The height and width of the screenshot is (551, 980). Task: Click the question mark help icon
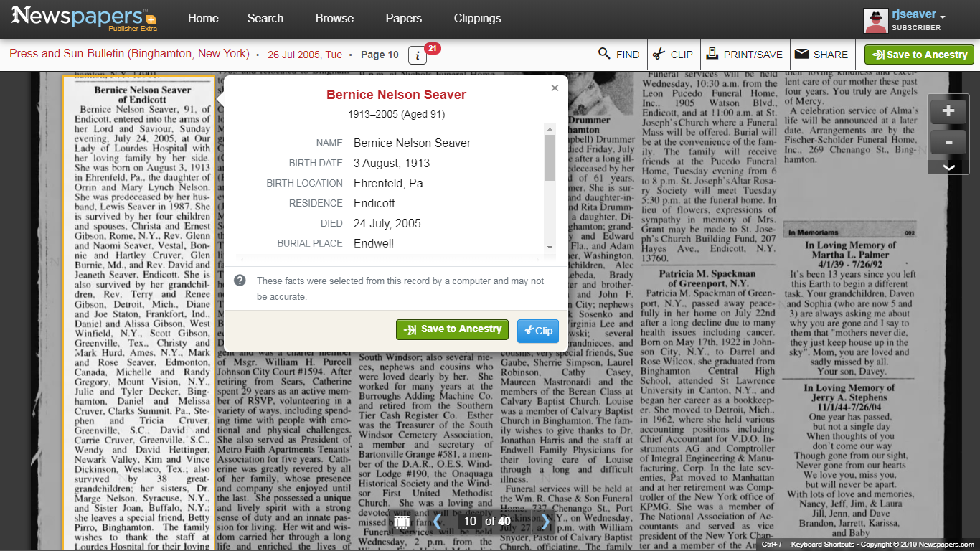[240, 281]
